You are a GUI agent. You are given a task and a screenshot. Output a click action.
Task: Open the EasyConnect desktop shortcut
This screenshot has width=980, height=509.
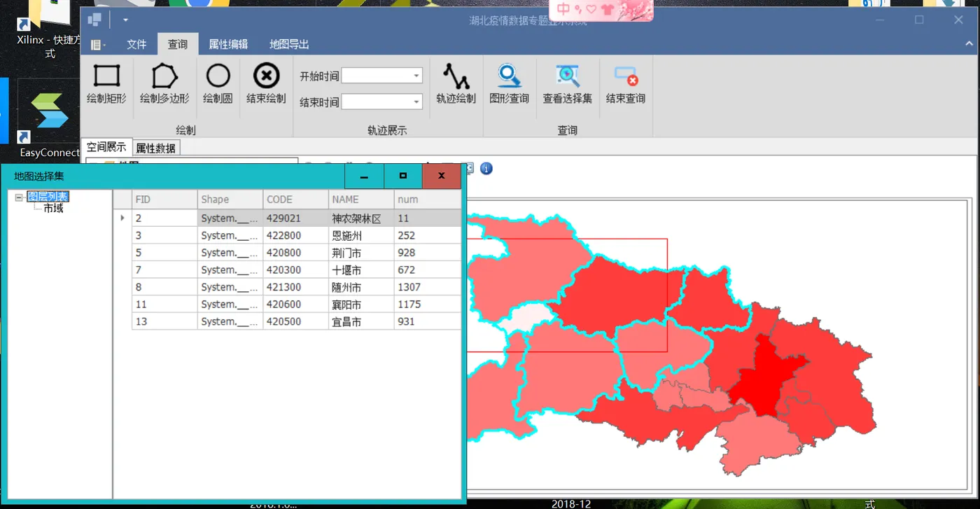[x=49, y=119]
